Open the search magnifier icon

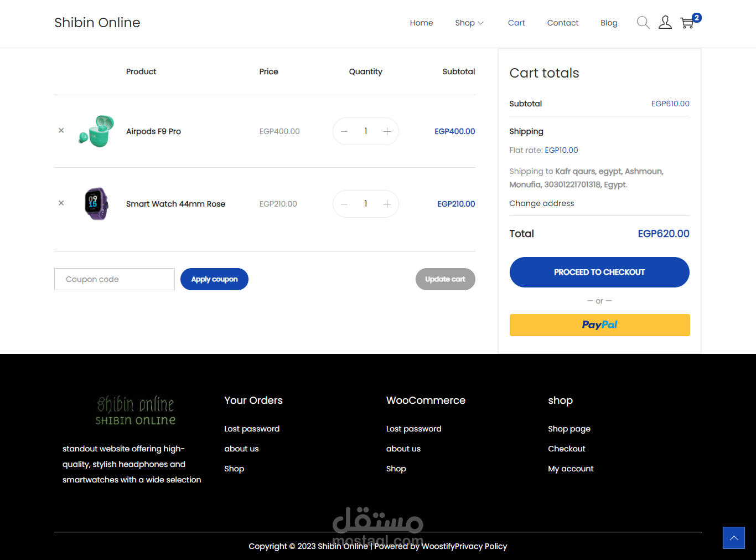point(643,23)
